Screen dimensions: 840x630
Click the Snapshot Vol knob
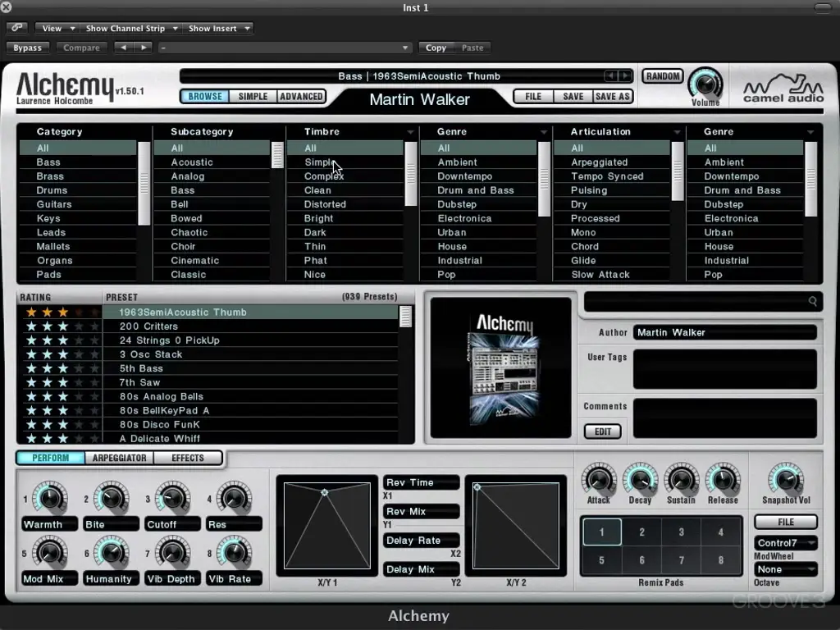pyautogui.click(x=786, y=479)
